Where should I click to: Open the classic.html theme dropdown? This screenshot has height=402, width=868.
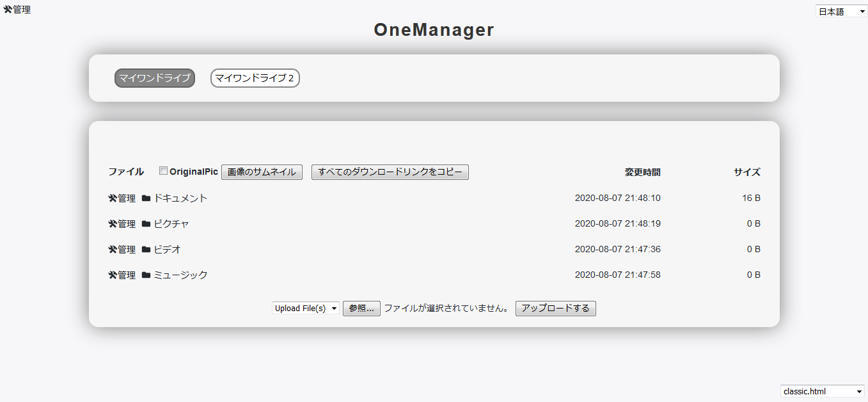tap(823, 391)
